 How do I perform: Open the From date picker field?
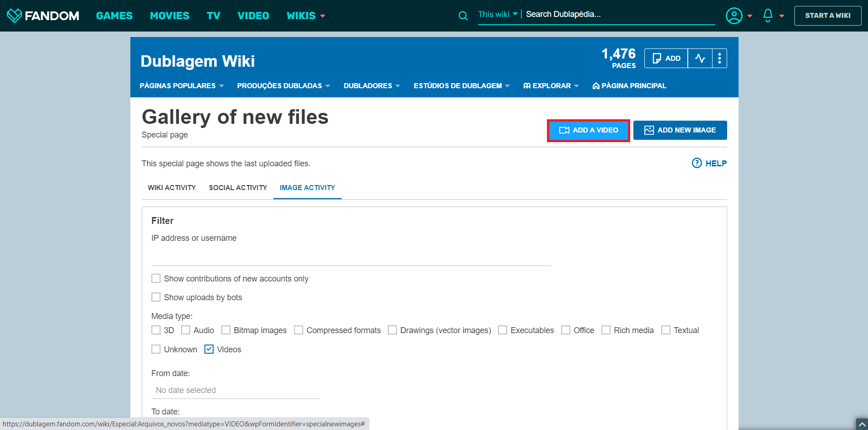235,390
